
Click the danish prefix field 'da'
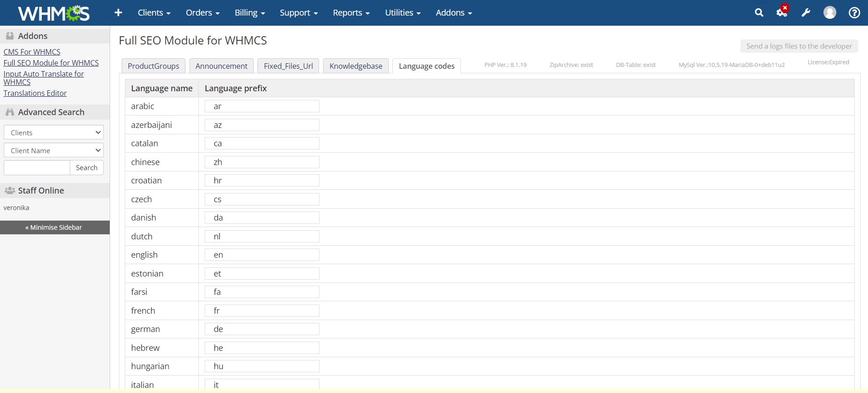[262, 218]
